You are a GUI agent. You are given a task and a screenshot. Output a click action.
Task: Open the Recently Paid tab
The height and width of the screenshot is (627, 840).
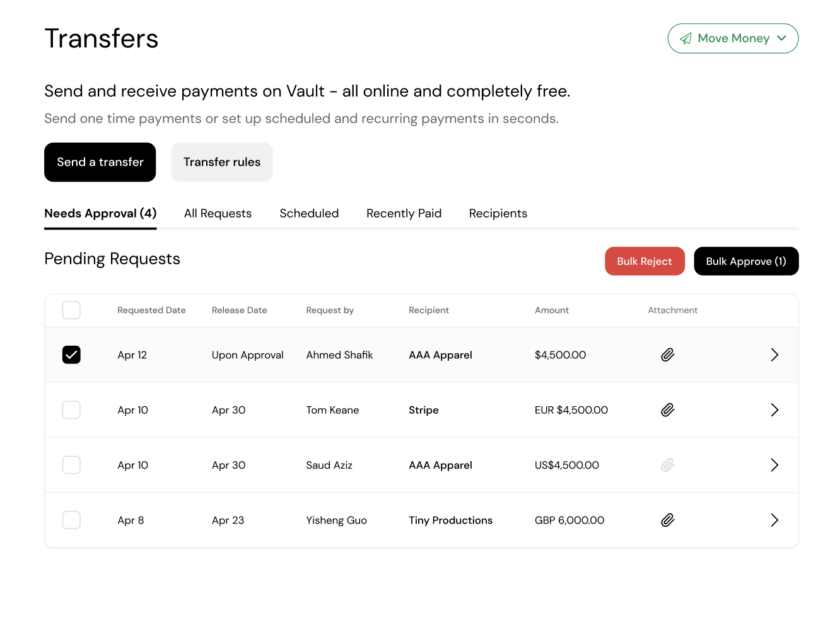[x=404, y=214]
